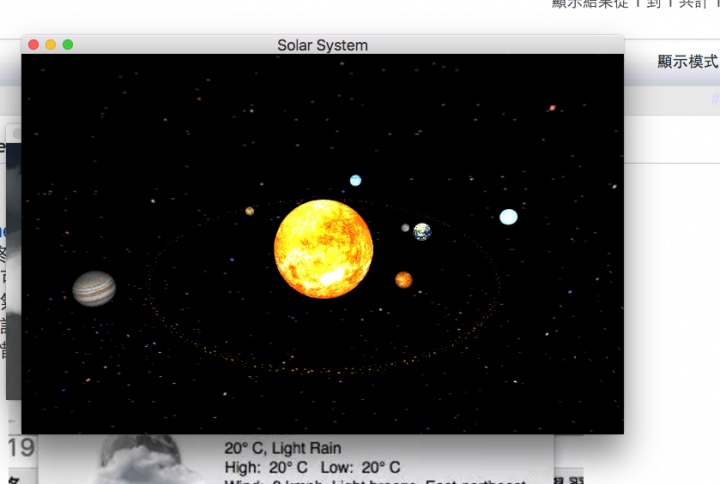Select the small tan planet left of Sun
The height and width of the screenshot is (484, 720).
click(x=250, y=211)
